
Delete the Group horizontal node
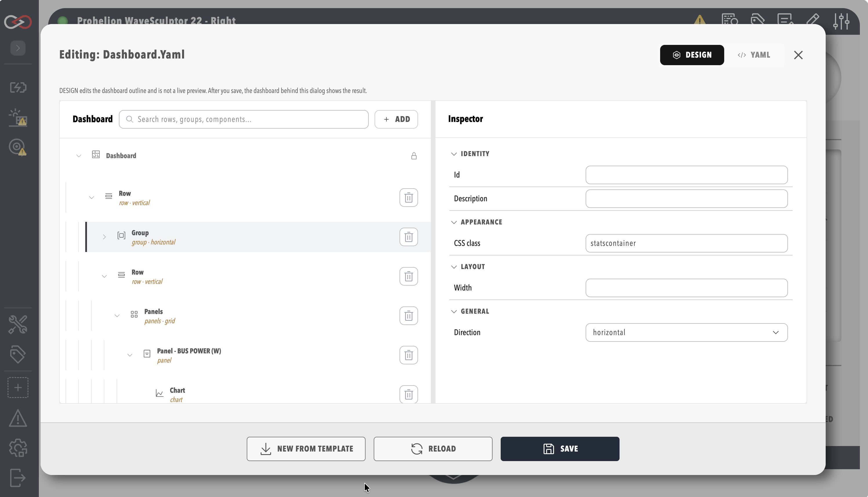[408, 237]
